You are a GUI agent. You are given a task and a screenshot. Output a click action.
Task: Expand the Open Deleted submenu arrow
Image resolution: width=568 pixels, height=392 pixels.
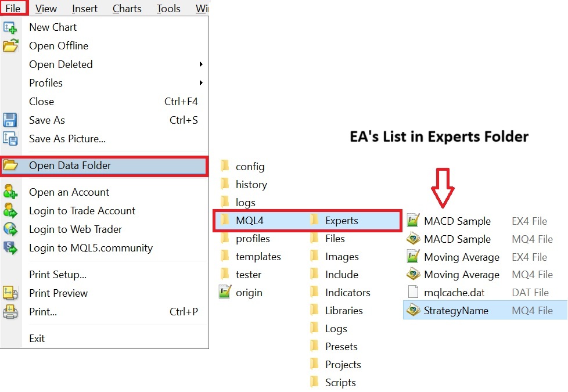pyautogui.click(x=201, y=64)
